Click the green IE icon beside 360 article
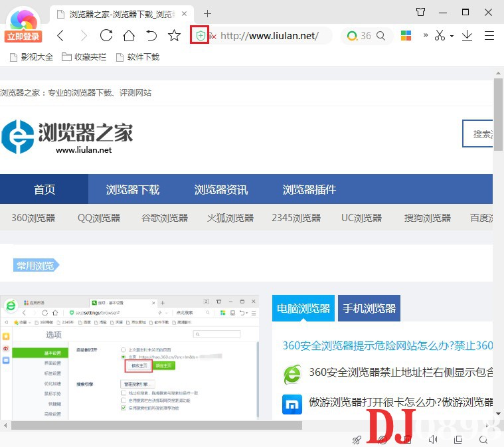This screenshot has height=447, width=504. pos(292,374)
